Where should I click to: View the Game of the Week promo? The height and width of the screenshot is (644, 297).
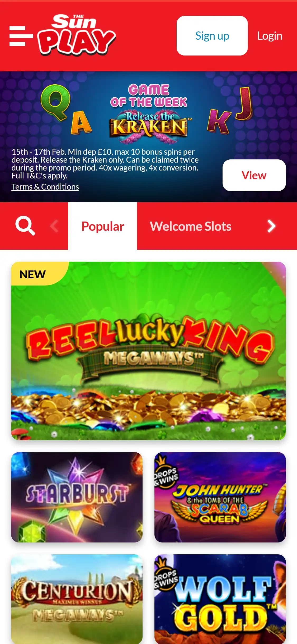(x=254, y=175)
